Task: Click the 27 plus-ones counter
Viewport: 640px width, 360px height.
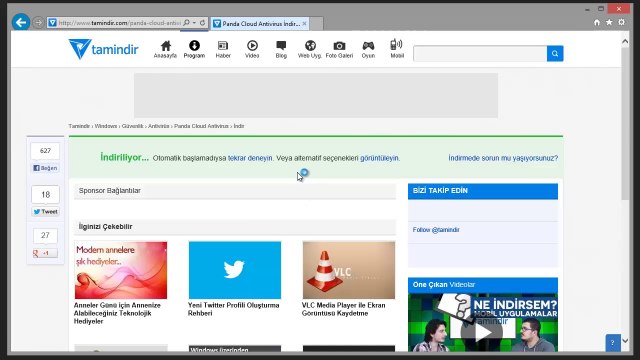Action: coord(45,236)
